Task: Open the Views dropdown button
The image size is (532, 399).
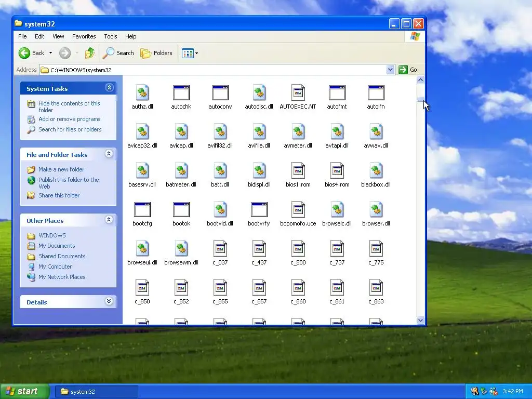Action: (190, 53)
